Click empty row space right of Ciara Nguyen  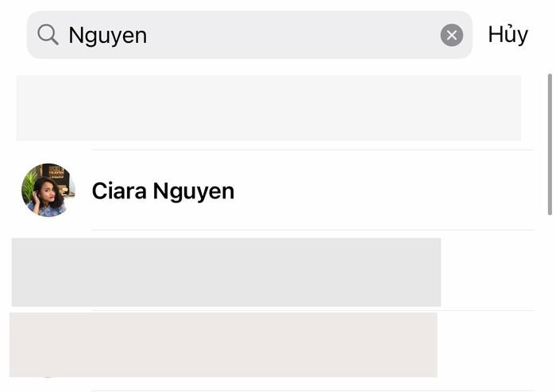[x=381, y=190]
